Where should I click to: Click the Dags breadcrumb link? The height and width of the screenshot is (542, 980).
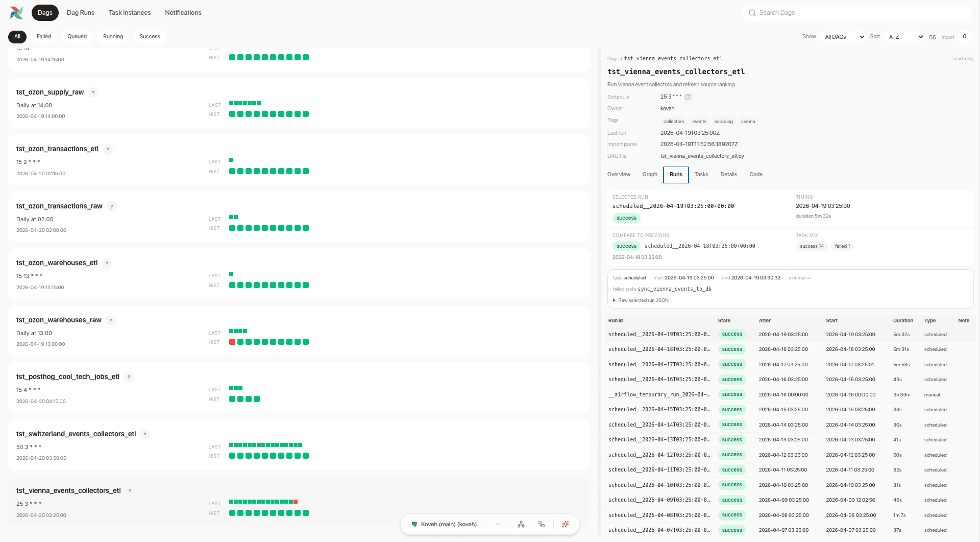click(x=612, y=59)
